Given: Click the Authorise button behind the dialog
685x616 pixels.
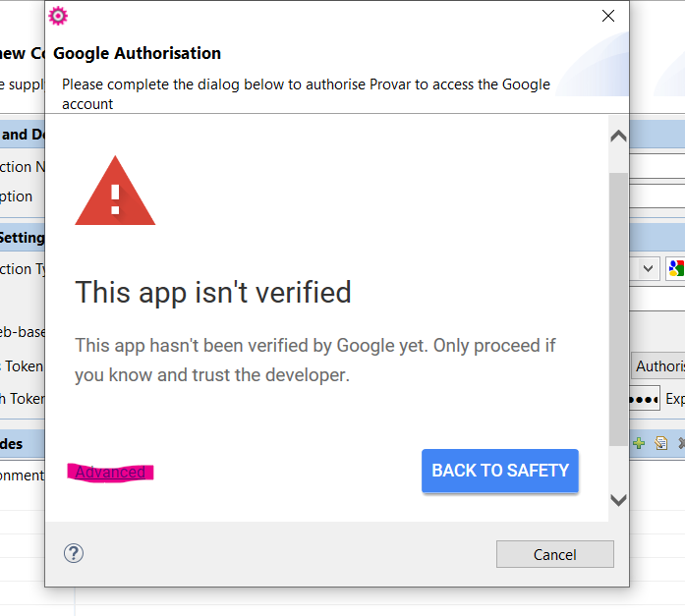Looking at the screenshot, I should [659, 365].
